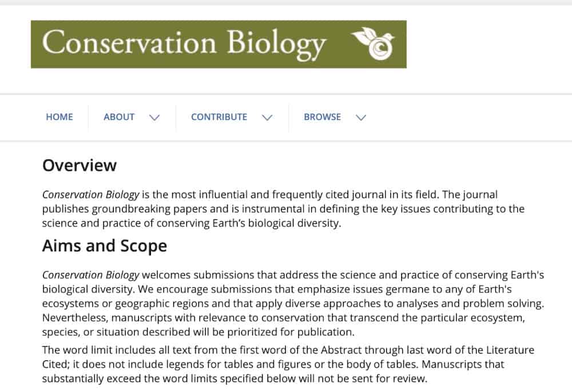Image resolution: width=572 pixels, height=392 pixels.
Task: Click italic Conservation Biology in Overview paragraph
Action: 91,194
